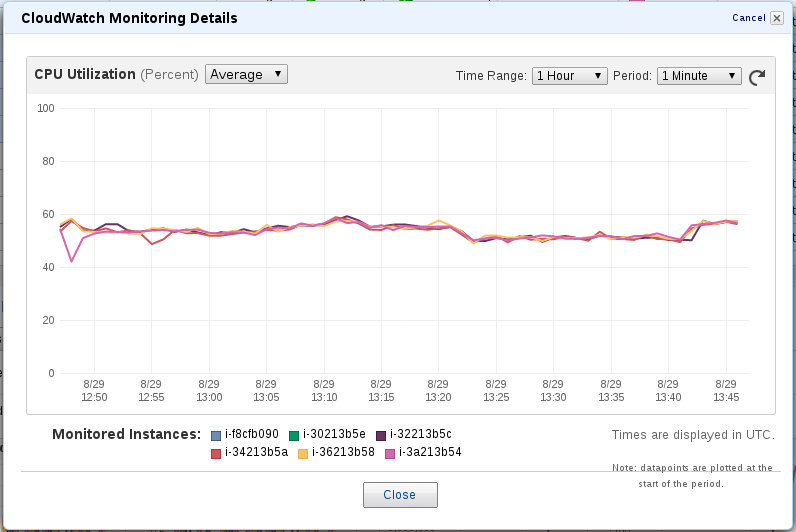Click the 'datapoints are plotted' note
The width and height of the screenshot is (796, 532).
pyautogui.click(x=692, y=476)
